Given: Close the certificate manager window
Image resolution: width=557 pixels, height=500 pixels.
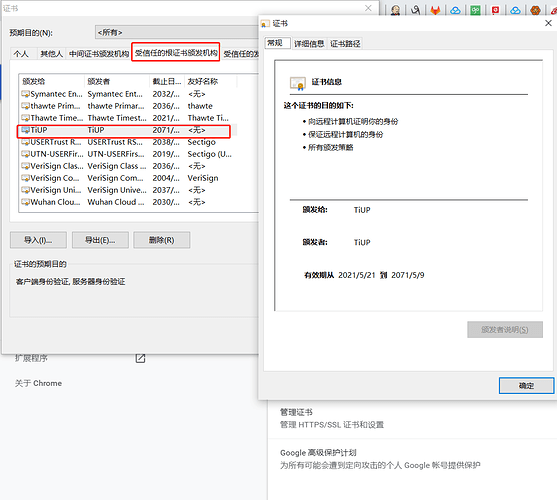Looking at the screenshot, I should pyautogui.click(x=368, y=8).
